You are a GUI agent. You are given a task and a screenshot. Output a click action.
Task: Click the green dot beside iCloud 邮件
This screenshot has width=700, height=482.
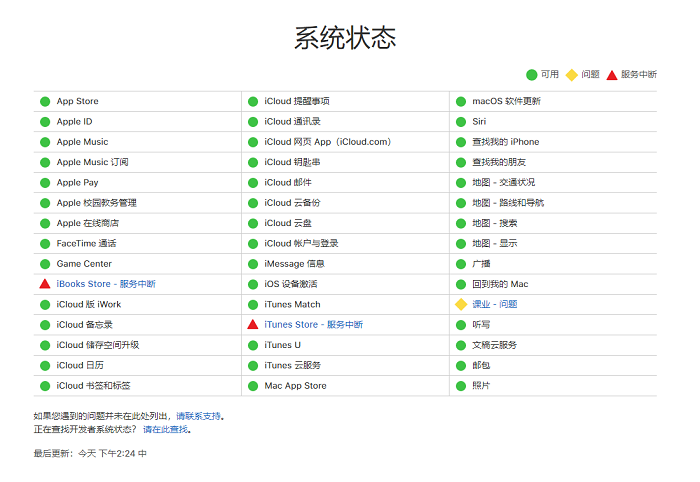[253, 183]
